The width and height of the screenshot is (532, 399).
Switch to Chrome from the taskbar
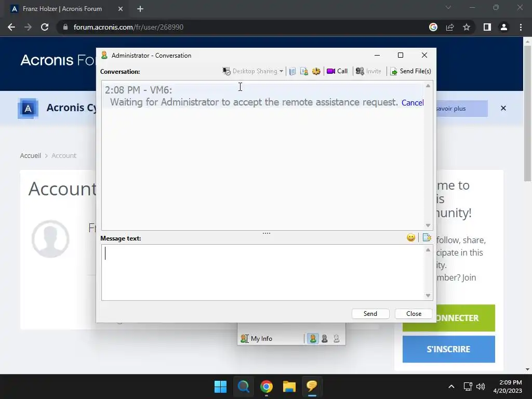pyautogui.click(x=267, y=387)
